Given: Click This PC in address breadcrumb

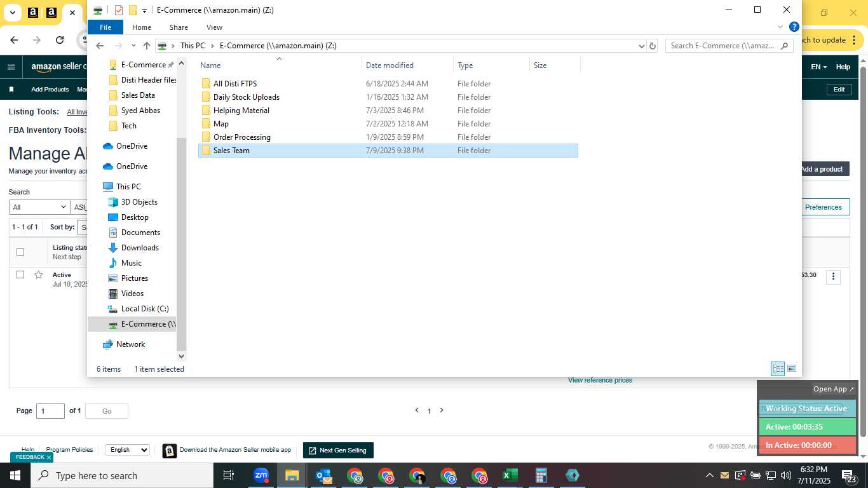Looking at the screenshot, I should click(193, 46).
